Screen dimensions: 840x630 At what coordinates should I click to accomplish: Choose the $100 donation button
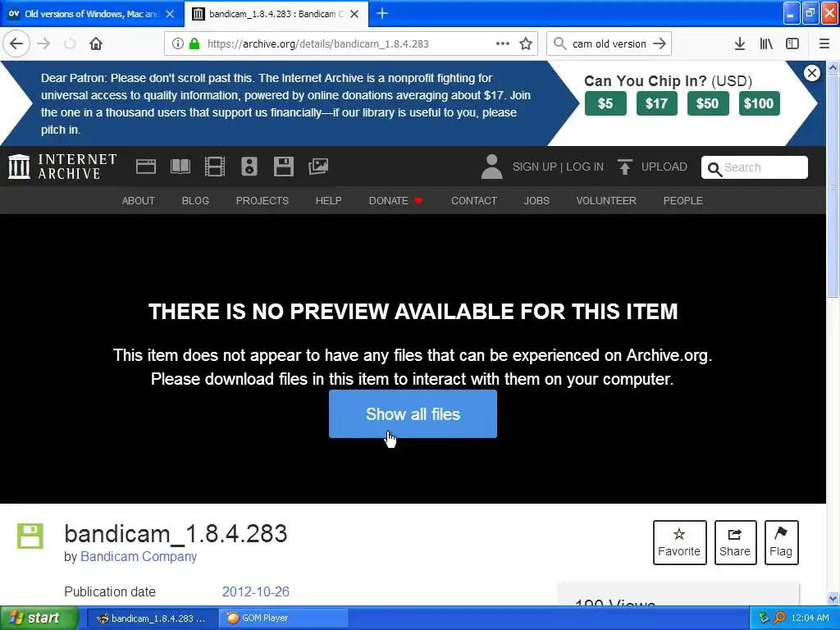(759, 103)
